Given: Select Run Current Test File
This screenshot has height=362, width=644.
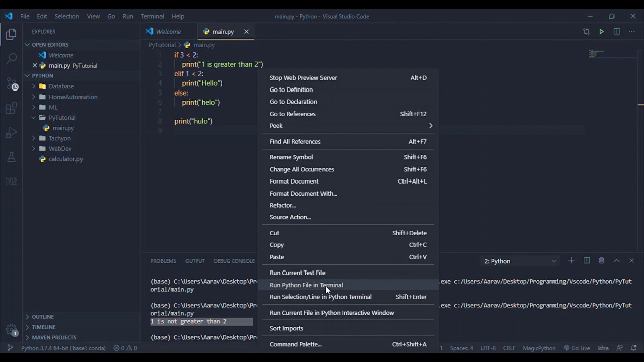Looking at the screenshot, I should coord(348,273).
